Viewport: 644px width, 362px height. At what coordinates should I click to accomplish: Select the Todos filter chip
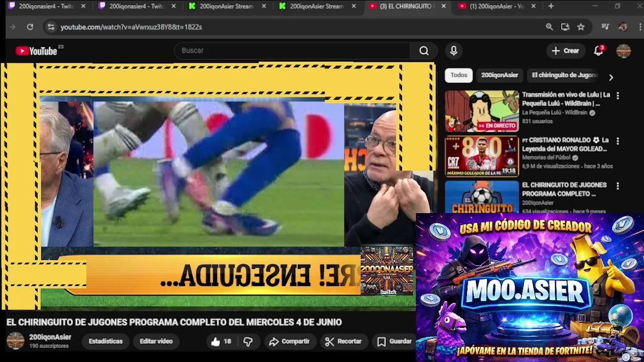pyautogui.click(x=459, y=75)
